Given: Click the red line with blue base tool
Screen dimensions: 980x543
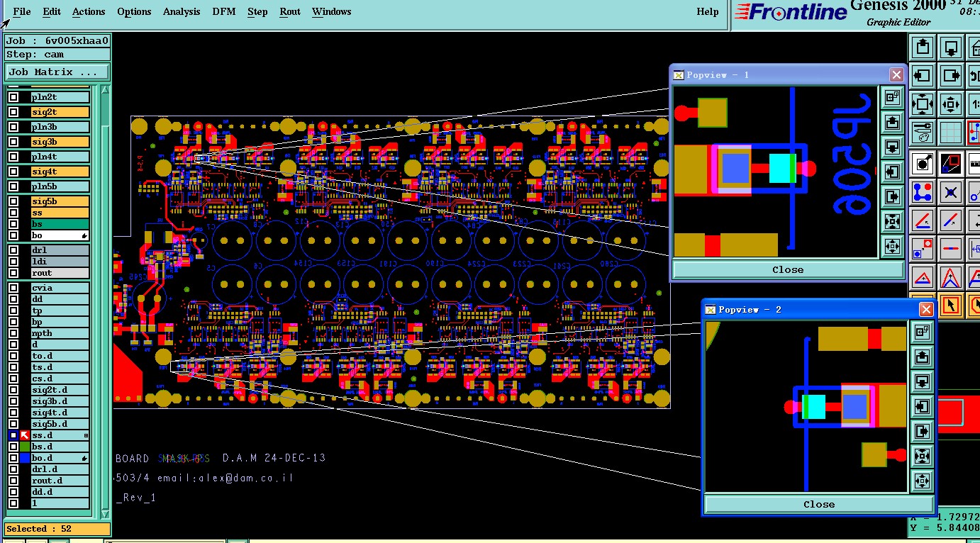Looking at the screenshot, I should 923,220.
